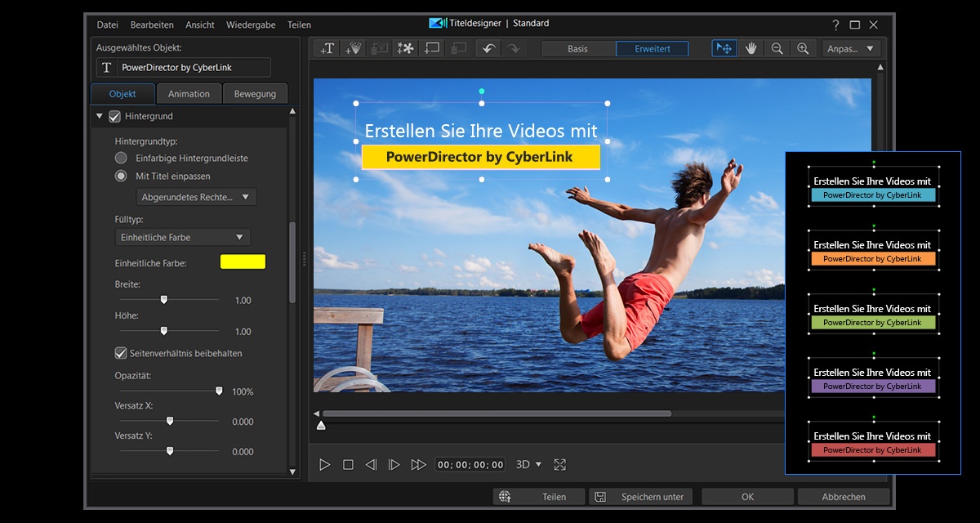Screen dimensions: 980x523
Task: Open the Datei menu
Action: pos(108,25)
